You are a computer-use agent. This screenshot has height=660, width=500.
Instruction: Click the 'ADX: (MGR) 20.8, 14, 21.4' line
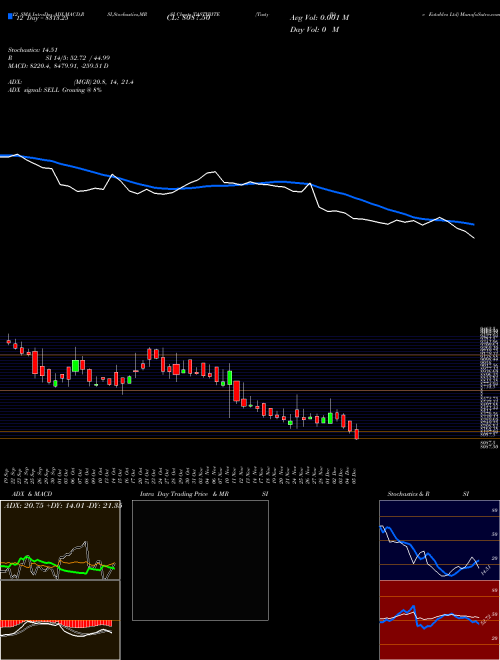tap(71, 82)
